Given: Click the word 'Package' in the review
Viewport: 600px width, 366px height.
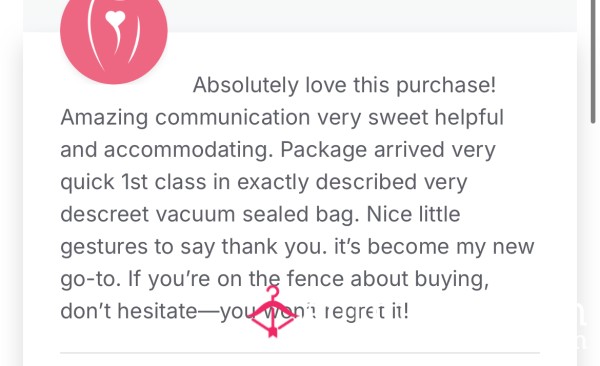Looking at the screenshot, I should click(324, 150).
